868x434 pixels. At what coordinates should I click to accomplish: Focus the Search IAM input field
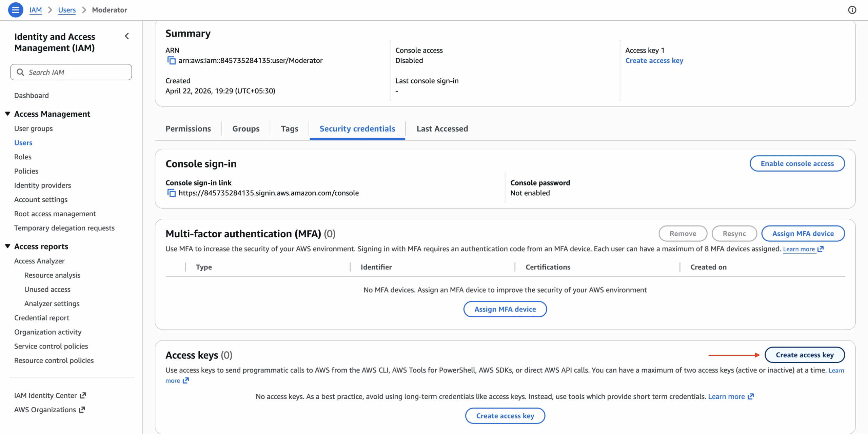tap(71, 72)
